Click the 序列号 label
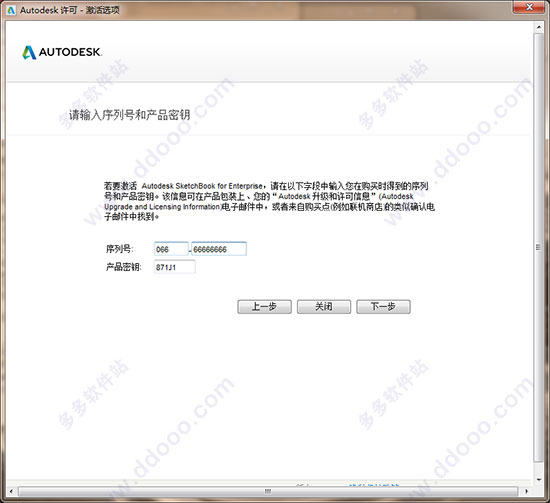The height and width of the screenshot is (503, 550). (119, 249)
